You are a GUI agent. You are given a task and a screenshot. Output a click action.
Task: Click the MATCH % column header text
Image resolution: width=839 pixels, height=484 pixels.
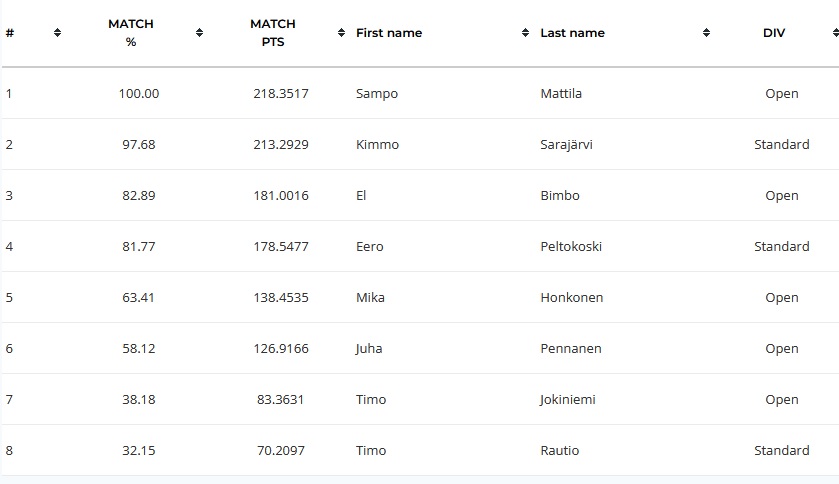(131, 33)
